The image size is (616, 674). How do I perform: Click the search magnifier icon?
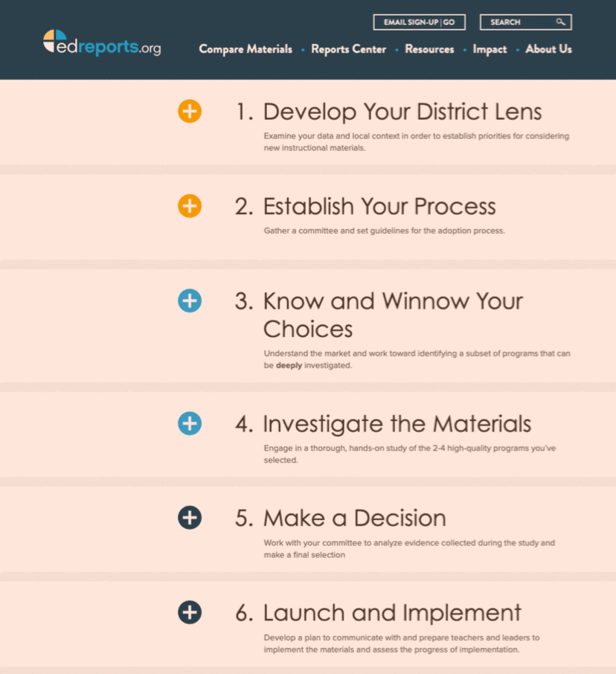point(561,22)
